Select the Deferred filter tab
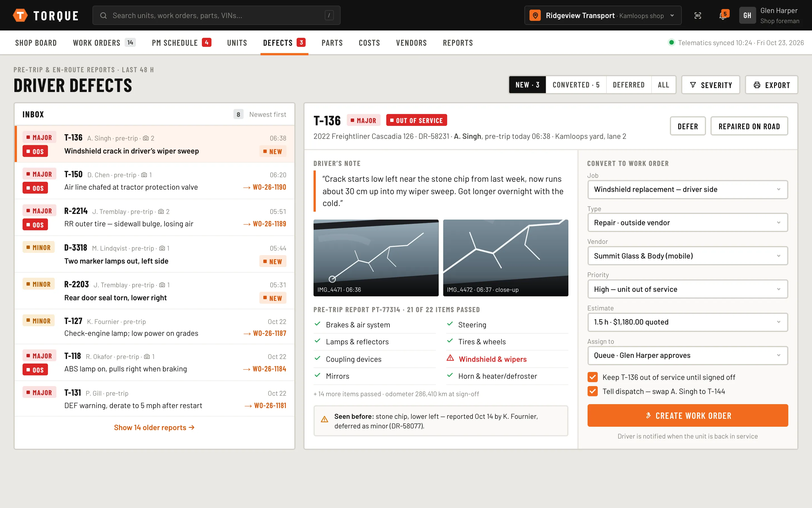This screenshot has width=812, height=508. point(628,85)
